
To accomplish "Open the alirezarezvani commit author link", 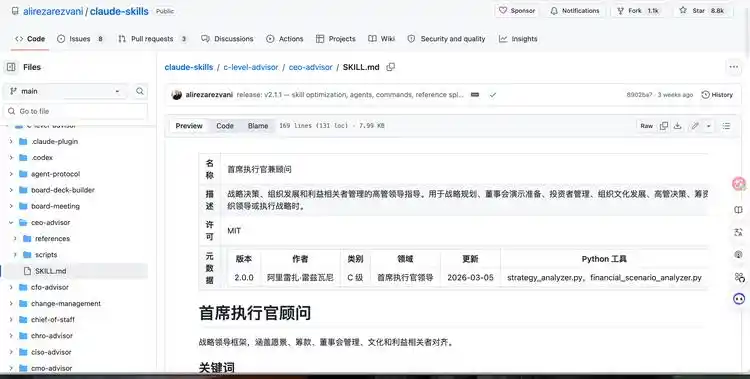I will (x=209, y=95).
